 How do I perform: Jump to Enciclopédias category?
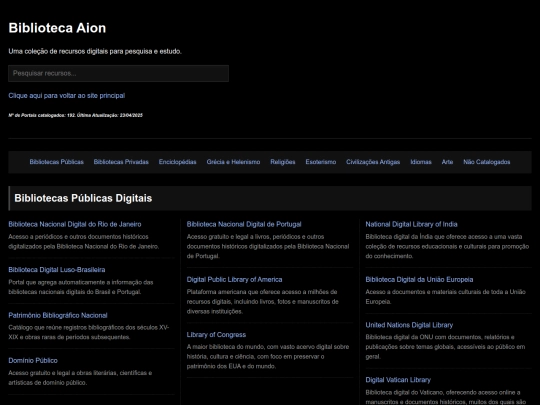tap(177, 162)
